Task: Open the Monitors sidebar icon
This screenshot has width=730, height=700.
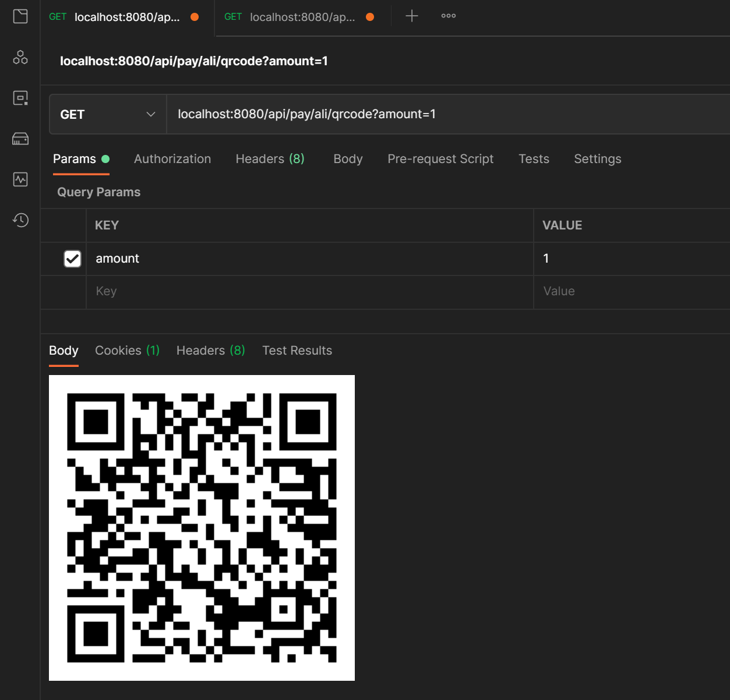Action: [20, 179]
